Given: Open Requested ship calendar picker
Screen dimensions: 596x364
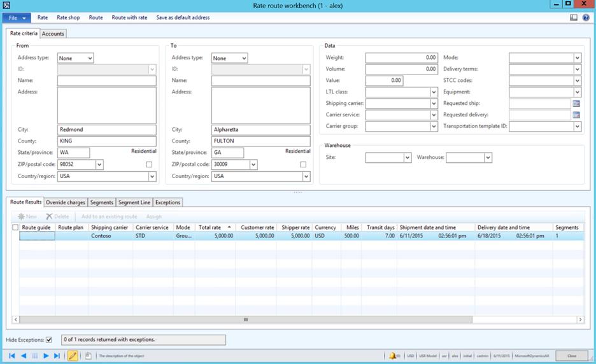Looking at the screenshot, I should point(576,103).
